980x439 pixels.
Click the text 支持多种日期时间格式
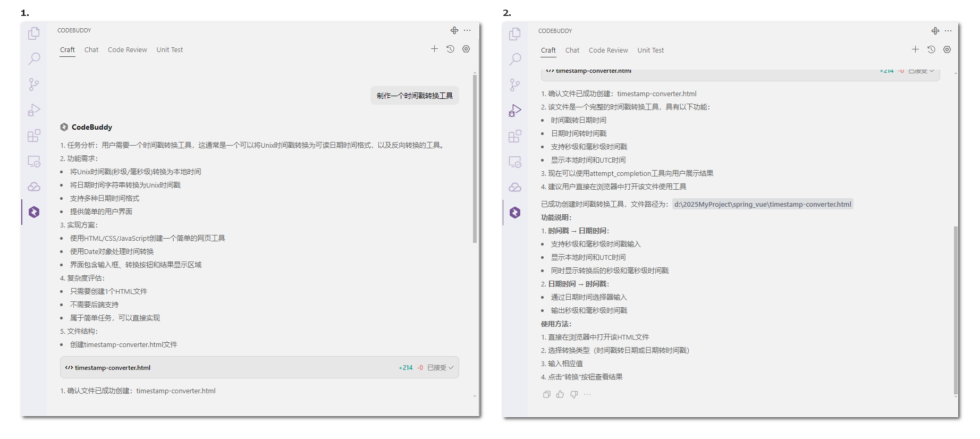tap(105, 198)
